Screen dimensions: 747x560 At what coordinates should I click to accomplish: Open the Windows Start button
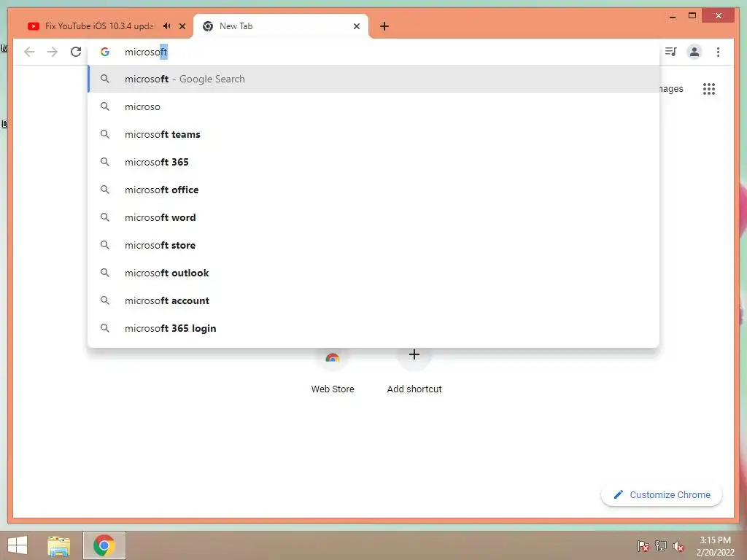click(x=18, y=545)
